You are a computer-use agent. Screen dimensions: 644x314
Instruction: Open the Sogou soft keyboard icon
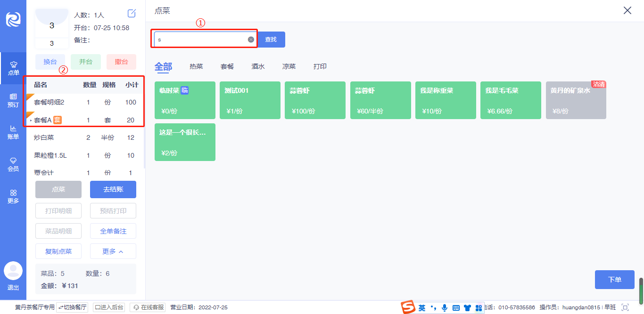point(456,308)
